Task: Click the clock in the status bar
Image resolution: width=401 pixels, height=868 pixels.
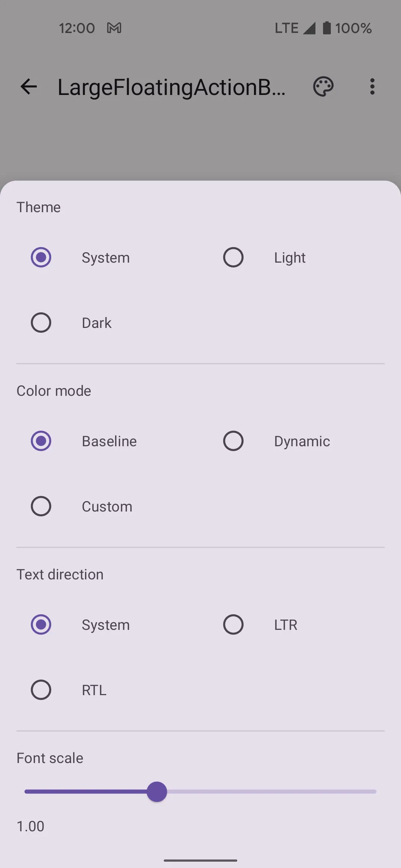Action: 77,28
